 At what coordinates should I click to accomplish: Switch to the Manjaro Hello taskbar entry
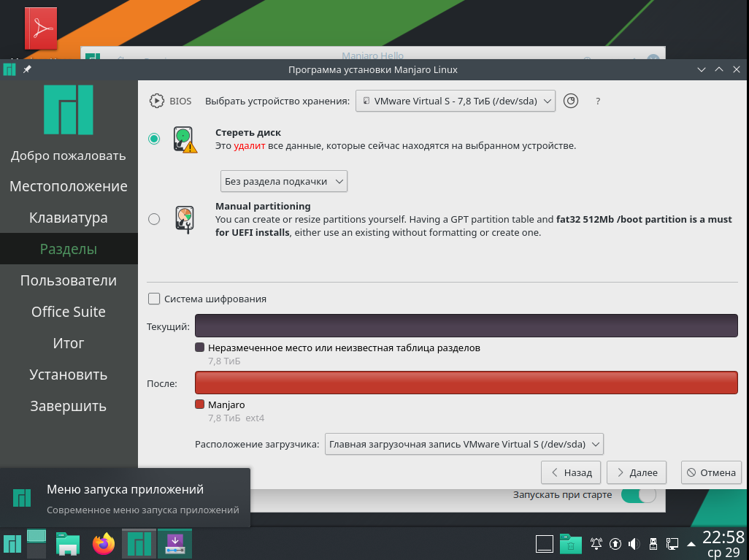[139, 544]
